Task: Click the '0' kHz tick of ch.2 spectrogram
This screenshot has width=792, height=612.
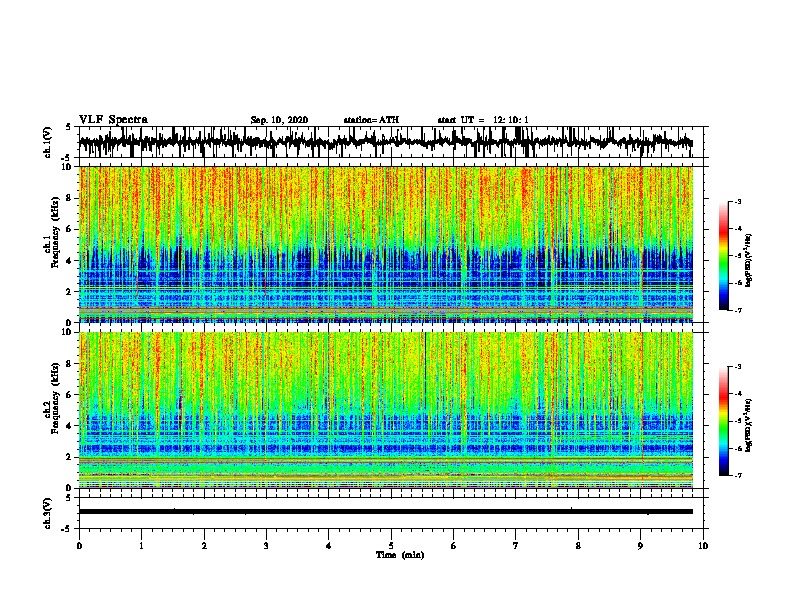Action: 70,488
